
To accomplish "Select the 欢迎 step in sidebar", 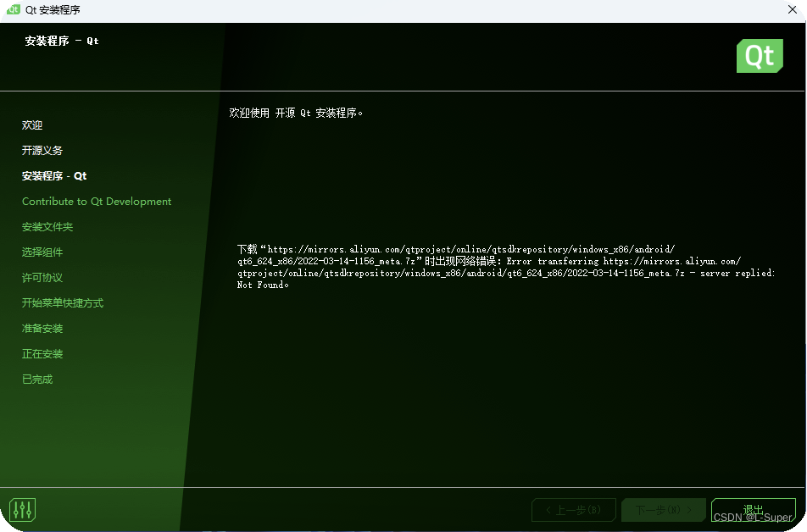I will (32, 125).
